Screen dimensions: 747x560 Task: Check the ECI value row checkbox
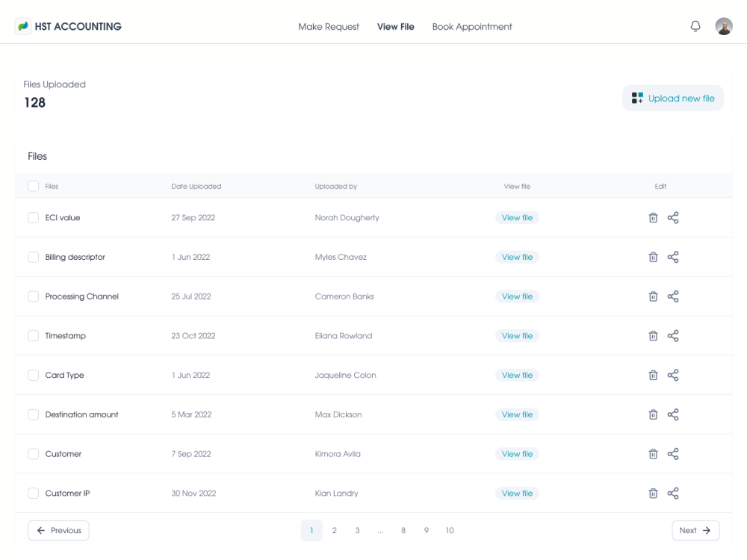[33, 217]
